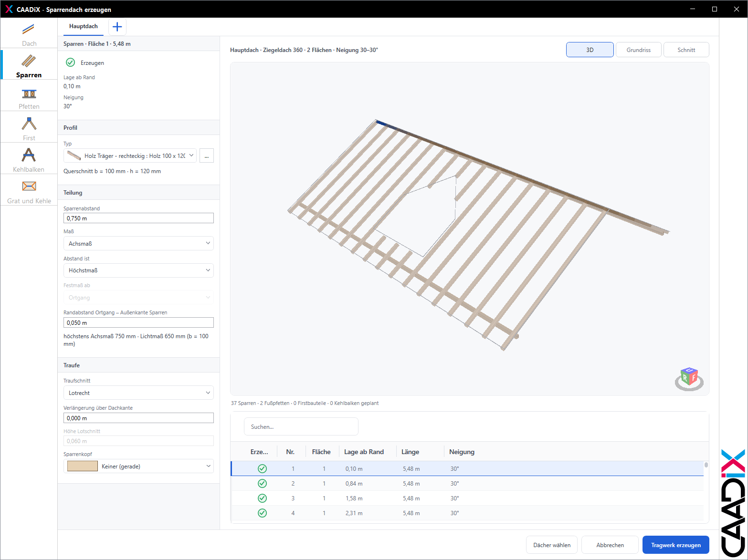The width and height of the screenshot is (748, 560).
Task: Click the Abbrechen button
Action: [610, 545]
